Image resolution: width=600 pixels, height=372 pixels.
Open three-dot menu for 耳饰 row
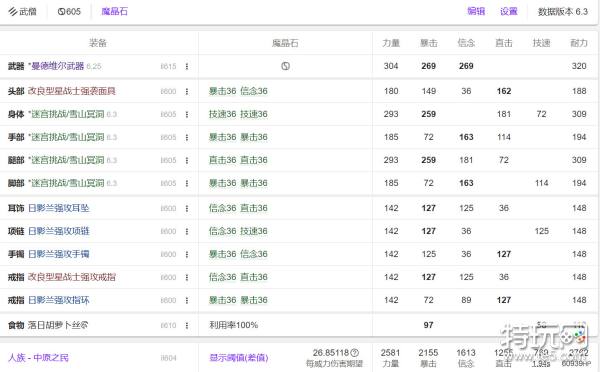(x=187, y=208)
